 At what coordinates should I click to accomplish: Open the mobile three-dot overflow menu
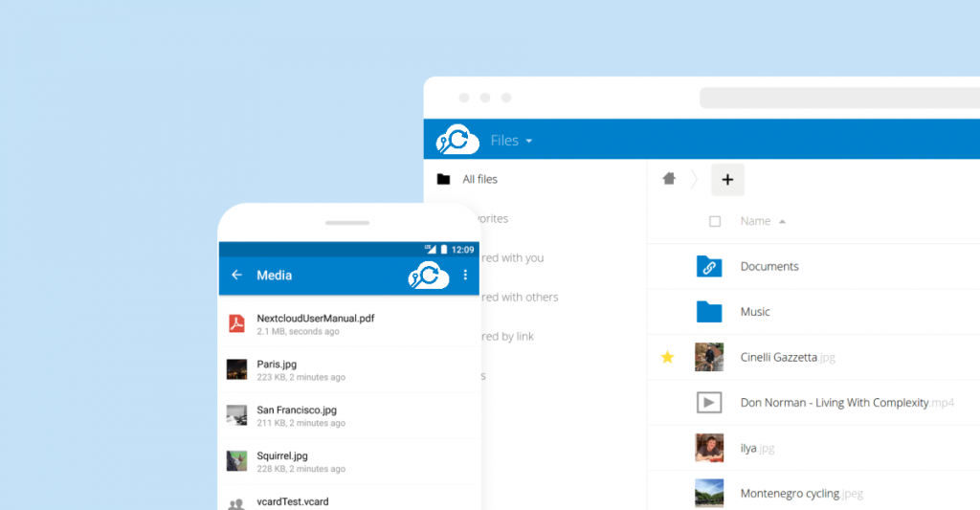click(x=466, y=276)
